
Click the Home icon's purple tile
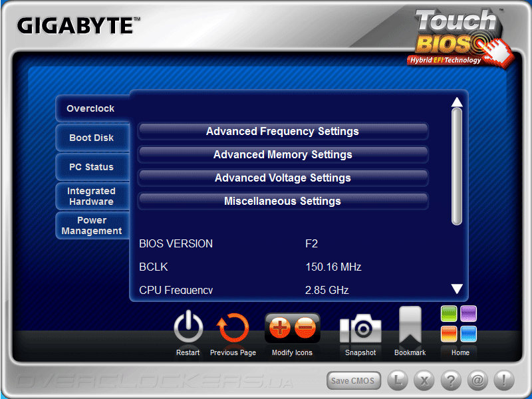click(469, 313)
